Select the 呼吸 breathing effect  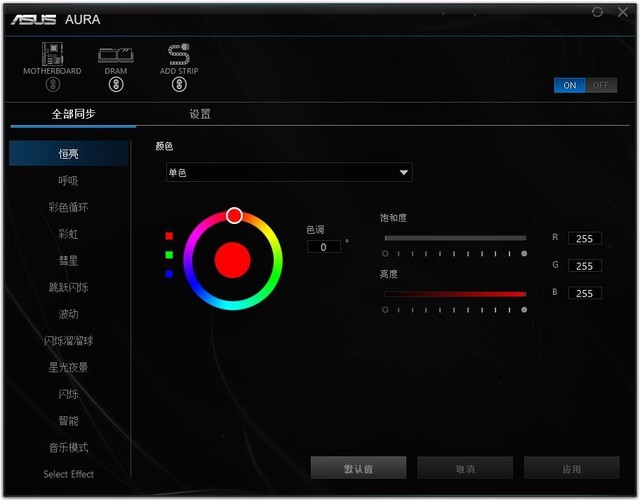click(x=68, y=181)
